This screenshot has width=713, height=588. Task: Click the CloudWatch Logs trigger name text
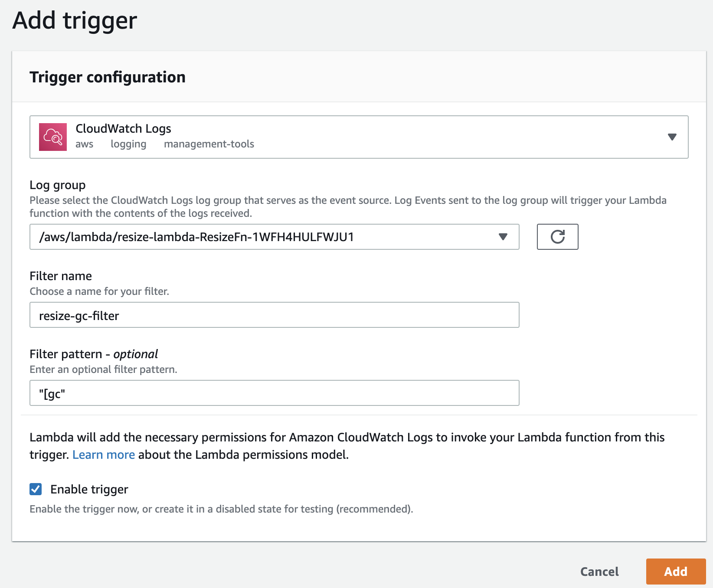point(123,129)
